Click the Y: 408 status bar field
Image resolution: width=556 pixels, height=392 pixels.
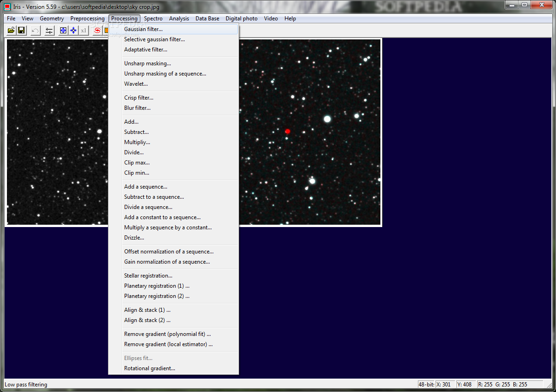click(x=466, y=384)
